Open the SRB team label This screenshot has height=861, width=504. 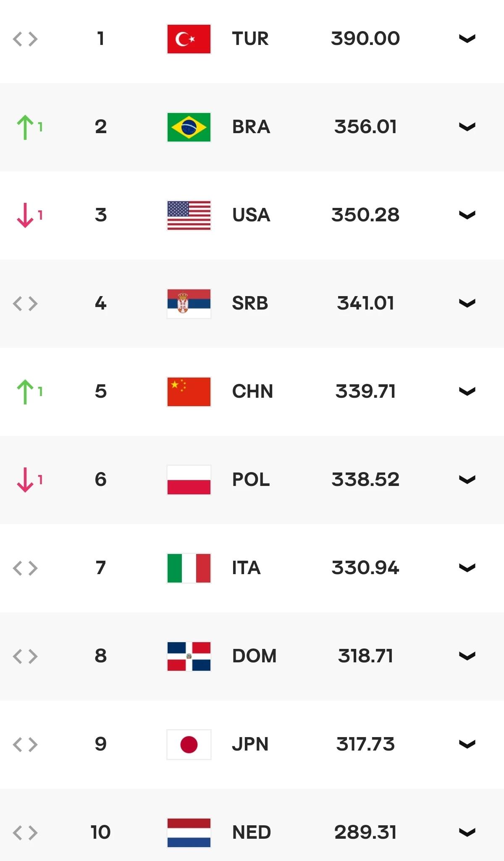[250, 303]
